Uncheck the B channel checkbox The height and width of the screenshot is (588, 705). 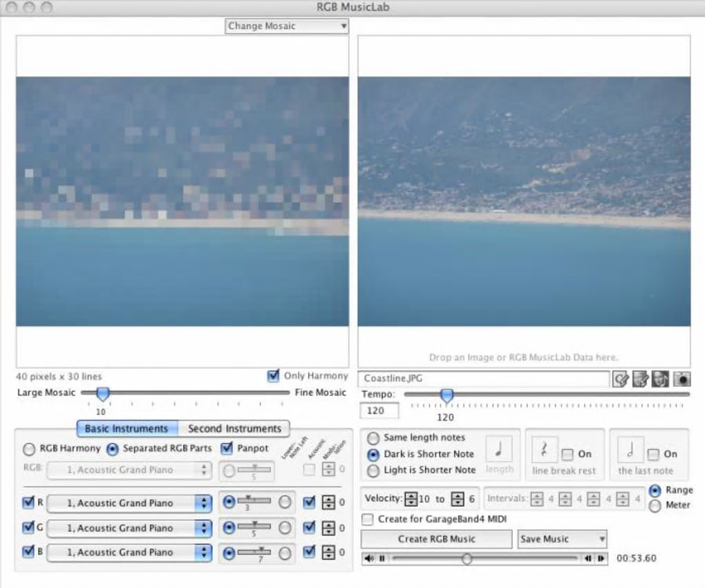tap(28, 551)
